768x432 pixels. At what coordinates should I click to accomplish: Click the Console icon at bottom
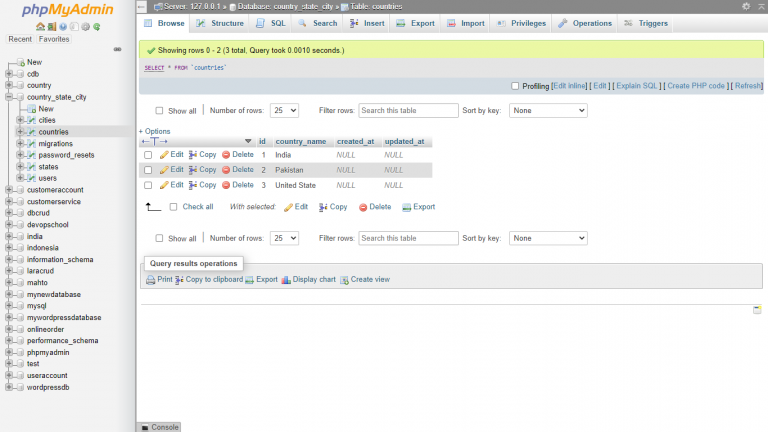point(145,428)
